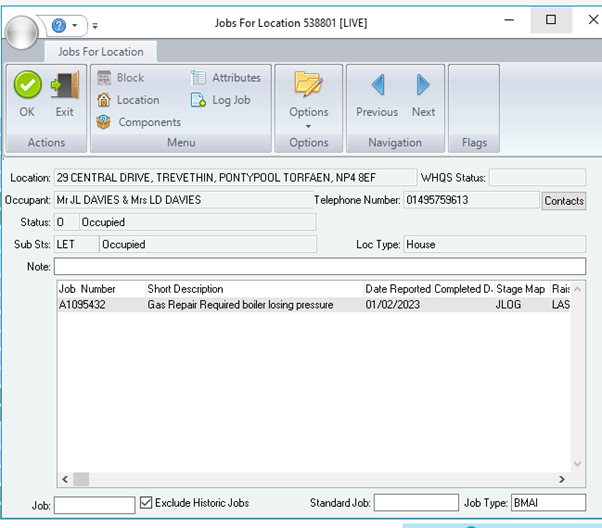The image size is (602, 528).
Task: Click the Standard Job input field
Action: (x=416, y=502)
